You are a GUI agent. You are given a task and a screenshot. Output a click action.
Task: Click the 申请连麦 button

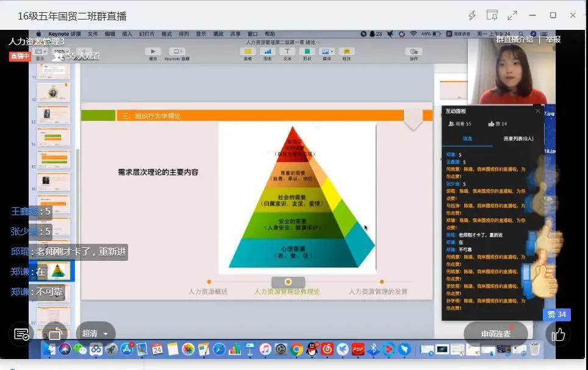(495, 333)
